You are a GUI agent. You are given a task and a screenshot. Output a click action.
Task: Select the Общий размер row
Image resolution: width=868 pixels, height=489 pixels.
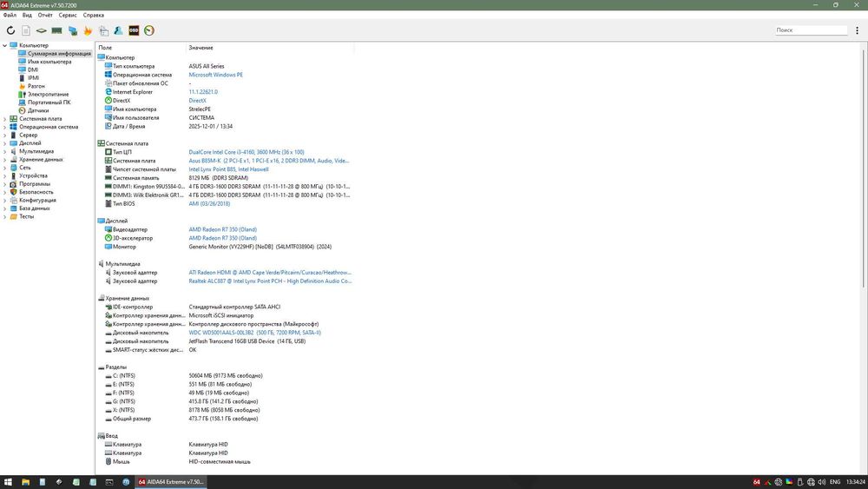tap(224, 419)
